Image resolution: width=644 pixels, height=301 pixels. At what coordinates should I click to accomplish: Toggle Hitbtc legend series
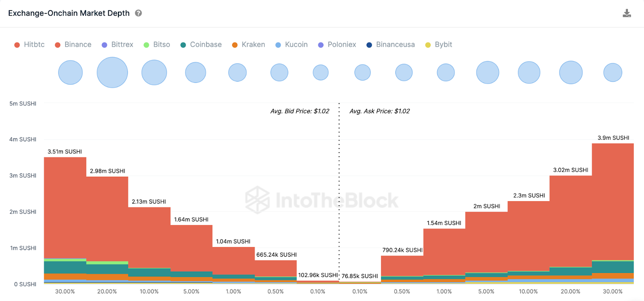[29, 45]
